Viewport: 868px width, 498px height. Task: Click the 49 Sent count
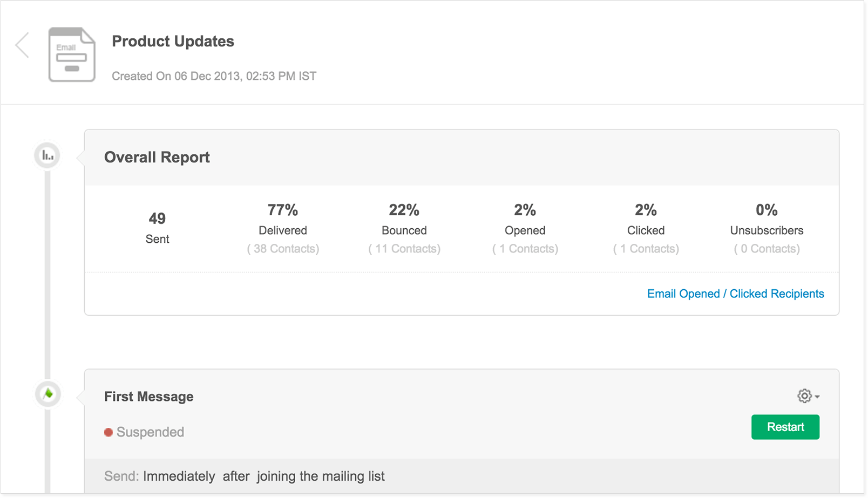(x=157, y=219)
